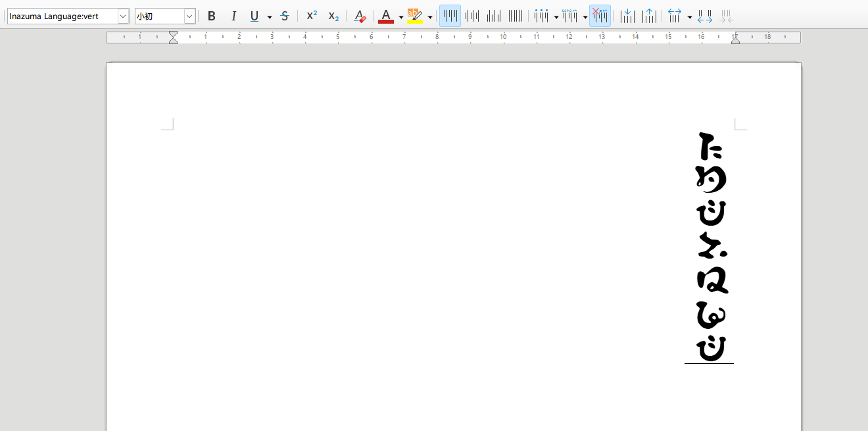
Task: Center the paragraph alignment
Action: pyautogui.click(x=472, y=16)
